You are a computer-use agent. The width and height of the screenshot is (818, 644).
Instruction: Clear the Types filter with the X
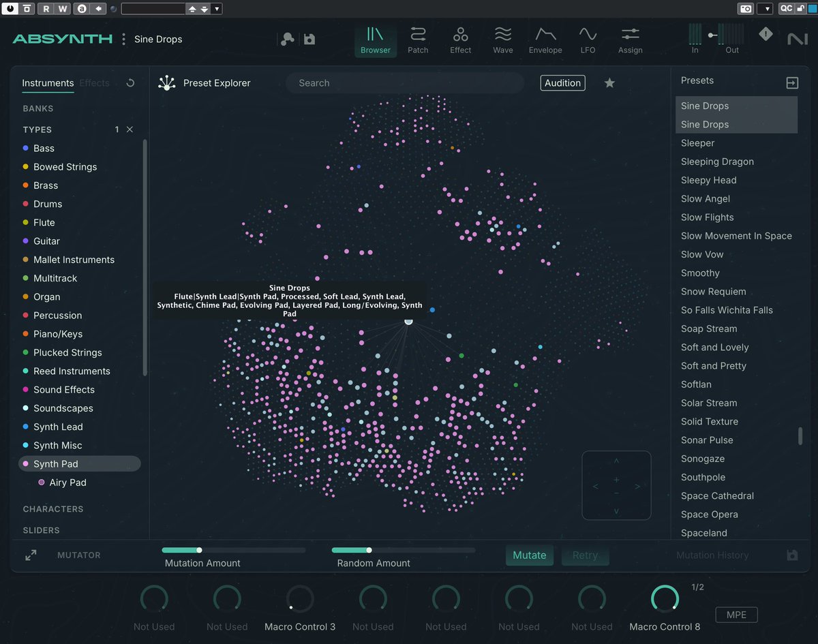(x=130, y=129)
